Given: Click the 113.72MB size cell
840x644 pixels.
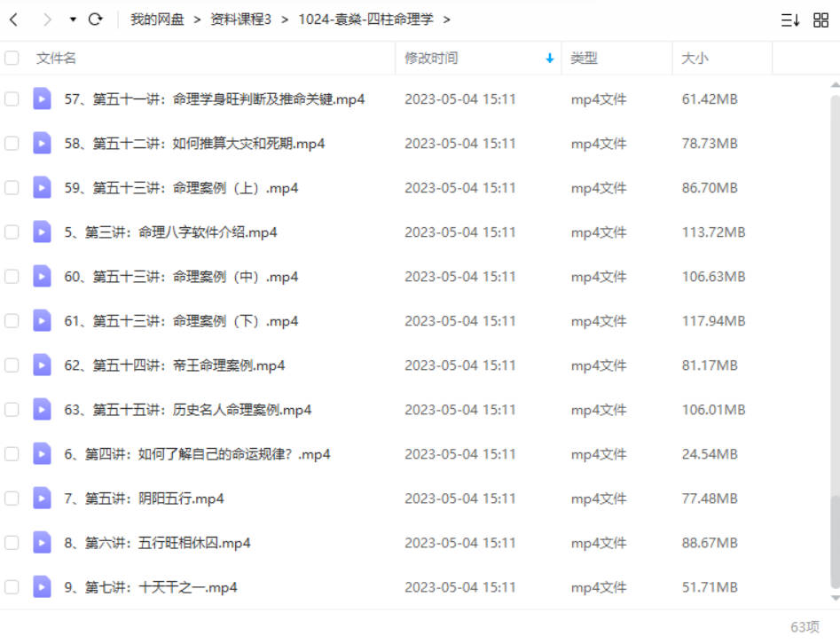Looking at the screenshot, I should (713, 232).
